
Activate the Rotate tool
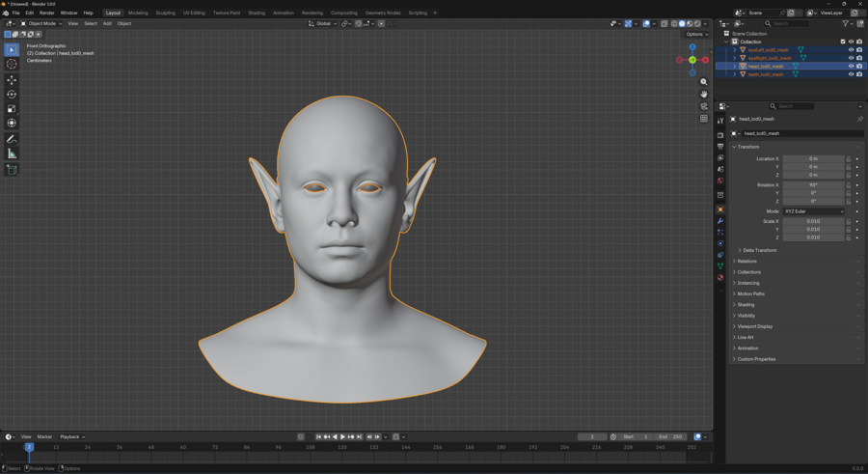pos(12,95)
